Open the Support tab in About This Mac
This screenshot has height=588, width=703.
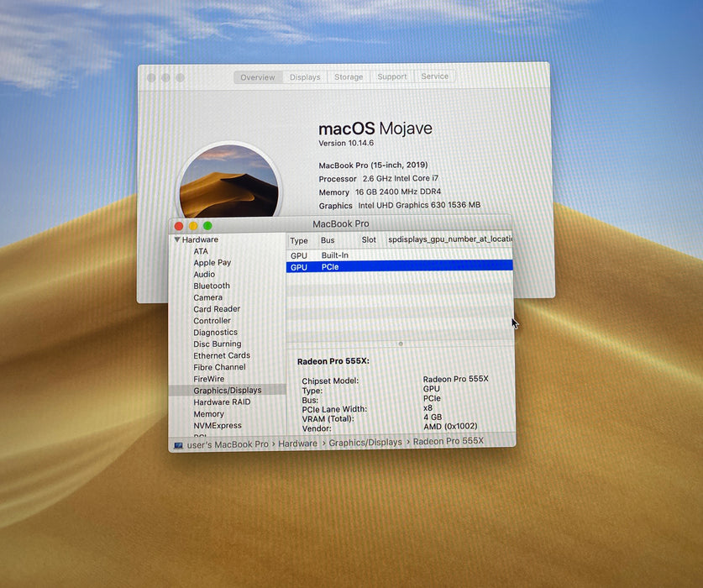pyautogui.click(x=392, y=76)
